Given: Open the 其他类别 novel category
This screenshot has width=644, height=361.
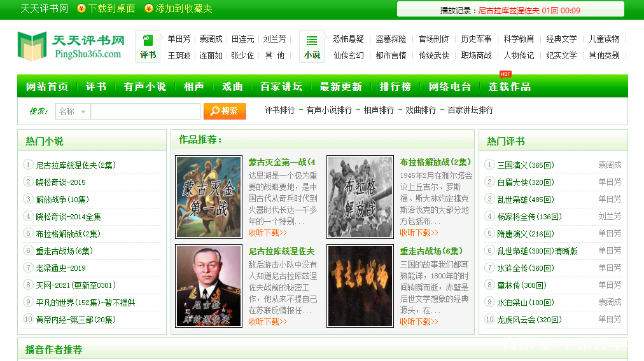Looking at the screenshot, I should point(604,55).
